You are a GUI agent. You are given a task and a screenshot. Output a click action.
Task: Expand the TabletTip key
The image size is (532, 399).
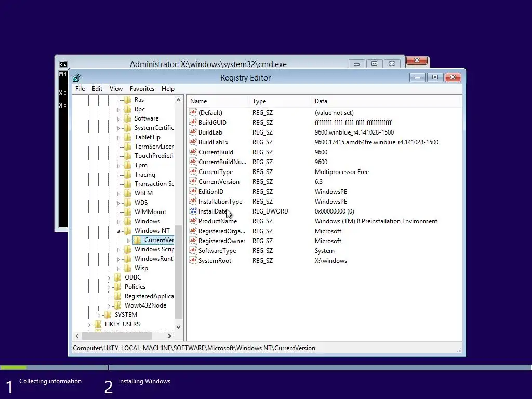(x=118, y=138)
